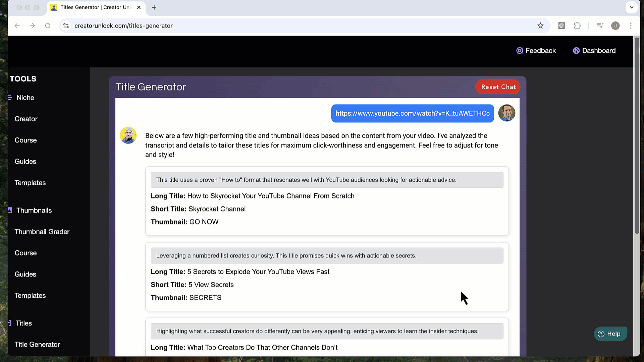Open Title Generator in sidebar
The width and height of the screenshot is (644, 362).
(x=37, y=345)
